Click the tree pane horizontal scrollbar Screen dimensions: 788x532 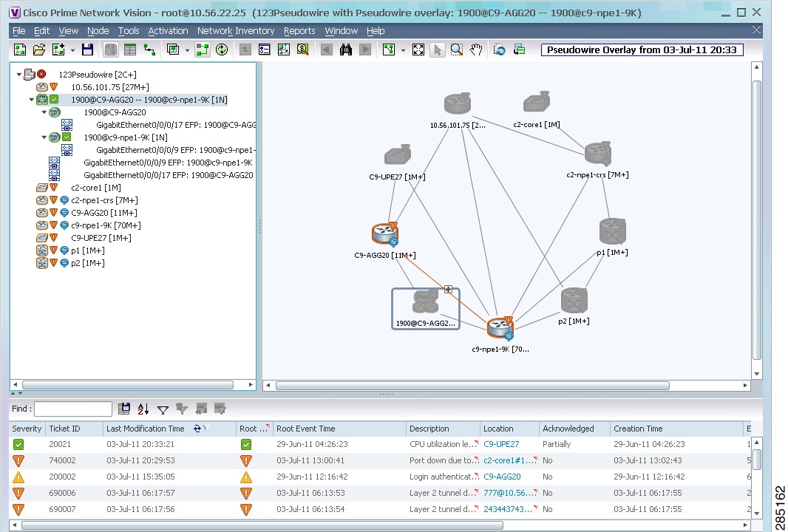pyautogui.click(x=128, y=385)
